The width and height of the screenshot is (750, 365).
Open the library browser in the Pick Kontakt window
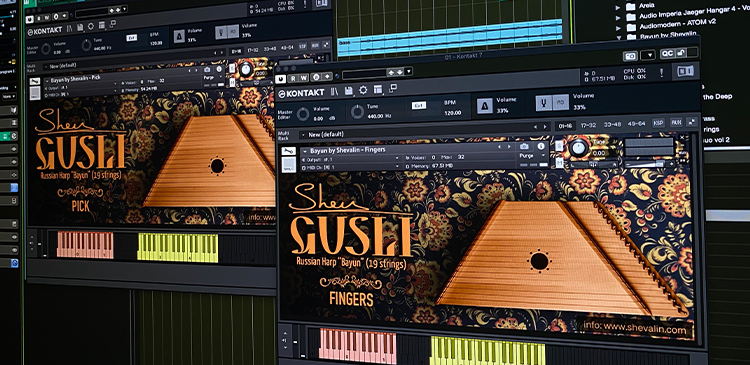(x=69, y=29)
